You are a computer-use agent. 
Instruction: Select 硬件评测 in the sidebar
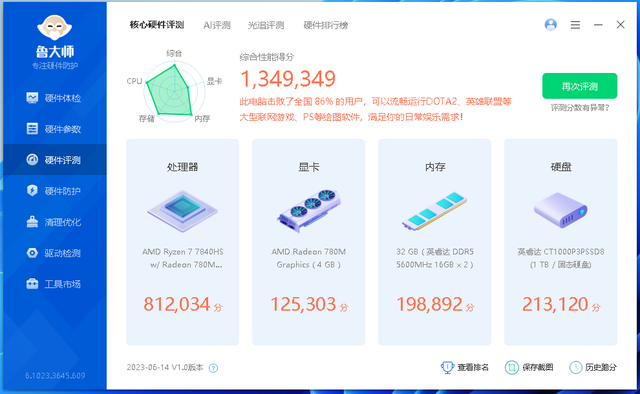coord(55,160)
